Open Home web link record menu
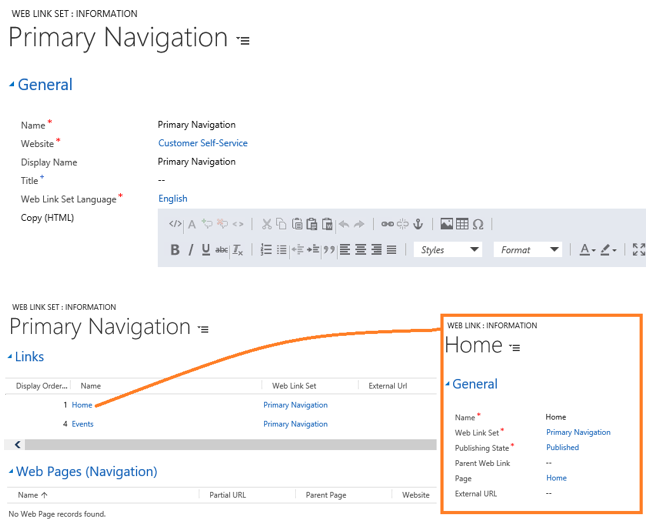The width and height of the screenshot is (657, 529). [515, 347]
